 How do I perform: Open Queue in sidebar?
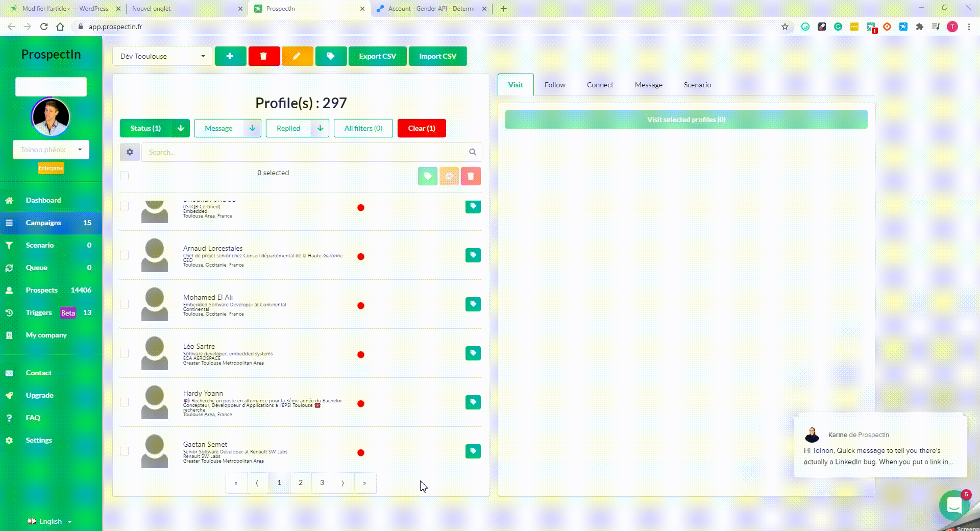coord(51,268)
